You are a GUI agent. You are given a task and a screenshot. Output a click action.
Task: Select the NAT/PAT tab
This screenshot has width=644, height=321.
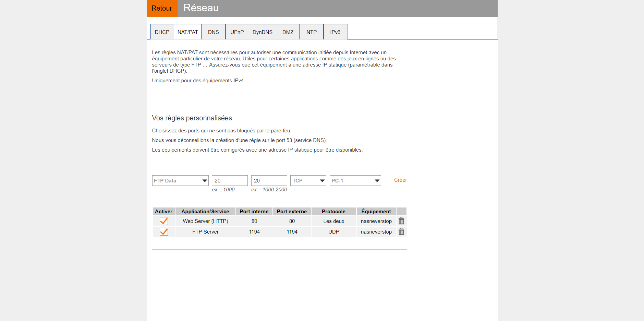tap(188, 32)
